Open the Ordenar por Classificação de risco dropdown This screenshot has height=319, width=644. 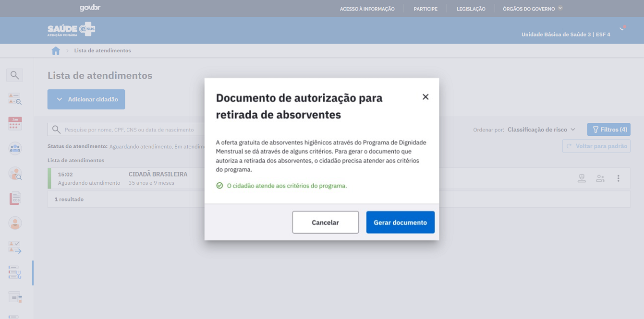[x=541, y=130]
